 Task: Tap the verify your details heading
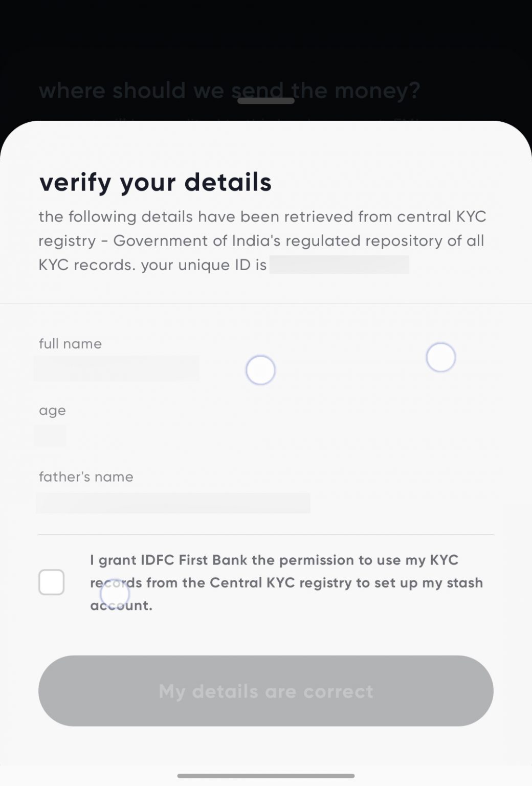[155, 183]
